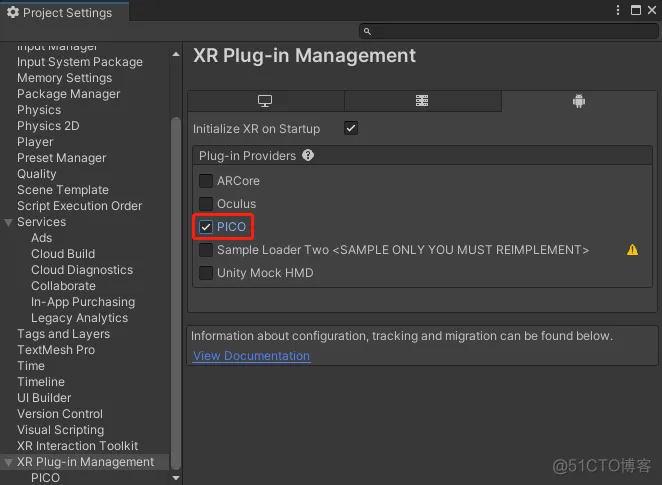662x485 pixels.
Task: Click the search magnifier icon
Action: tap(367, 31)
